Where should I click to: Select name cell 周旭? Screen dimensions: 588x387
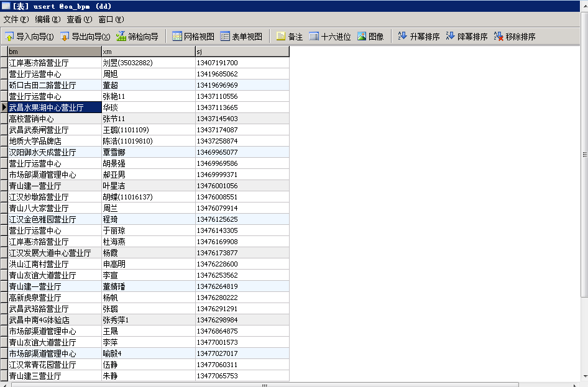pyautogui.click(x=149, y=74)
